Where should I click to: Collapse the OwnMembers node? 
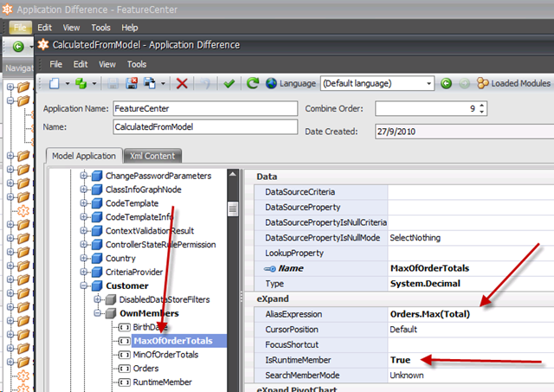click(97, 313)
